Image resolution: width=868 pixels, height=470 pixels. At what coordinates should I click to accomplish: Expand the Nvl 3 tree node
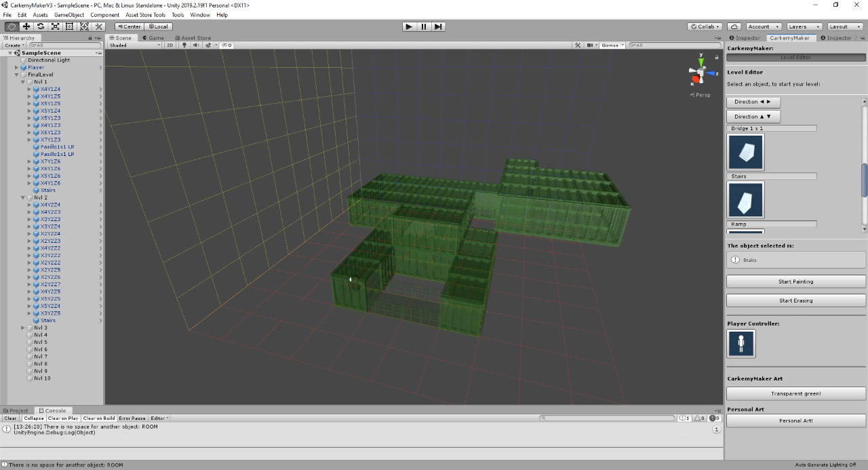pyautogui.click(x=22, y=328)
